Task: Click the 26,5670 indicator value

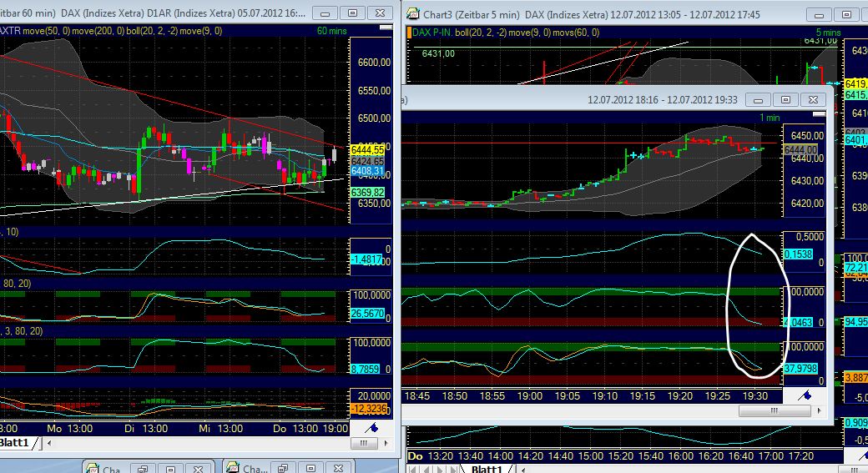Action: pos(367,313)
